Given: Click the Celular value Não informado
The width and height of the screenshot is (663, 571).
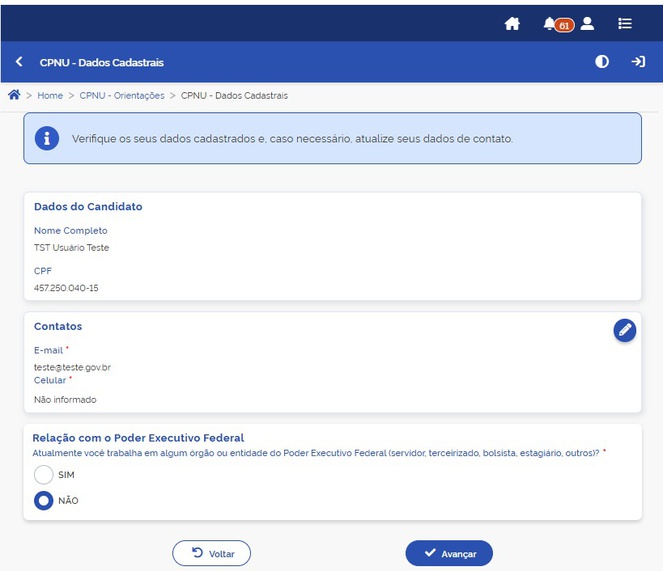Looking at the screenshot, I should coord(65,399).
